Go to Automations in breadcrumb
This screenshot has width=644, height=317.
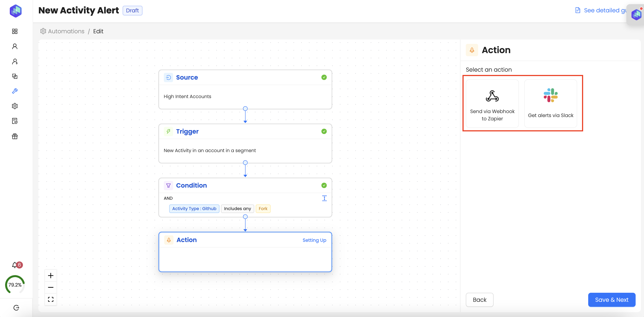66,31
